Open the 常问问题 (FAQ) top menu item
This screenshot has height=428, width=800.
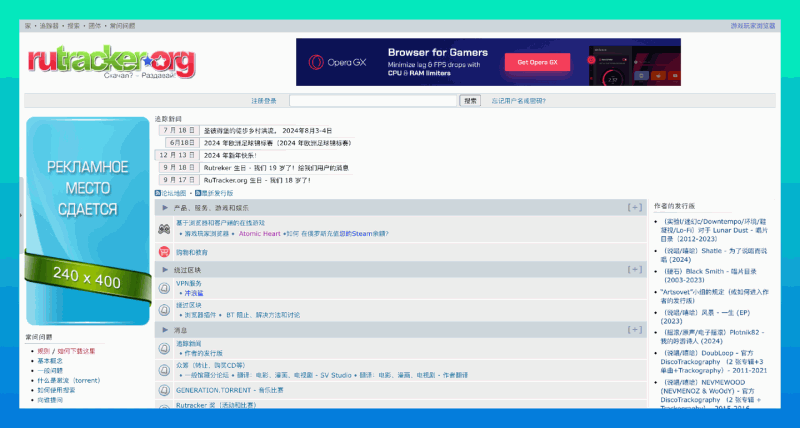122,26
